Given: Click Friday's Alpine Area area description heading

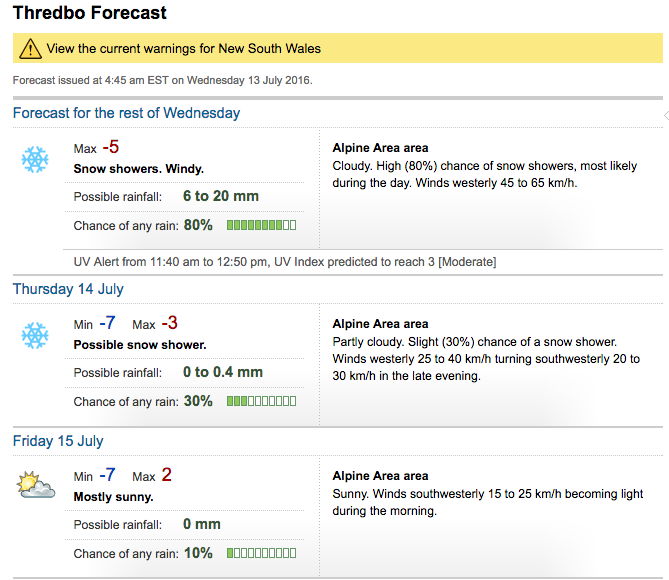Looking at the screenshot, I should point(380,475).
